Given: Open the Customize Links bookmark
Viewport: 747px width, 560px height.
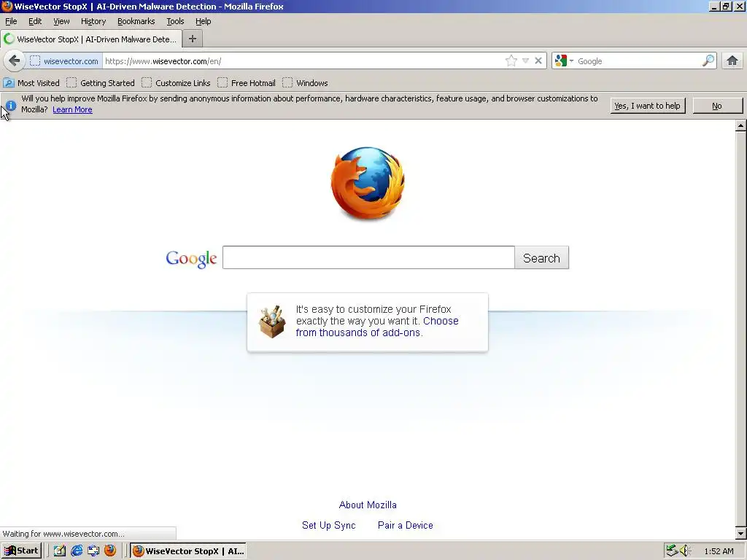Looking at the screenshot, I should [x=176, y=83].
